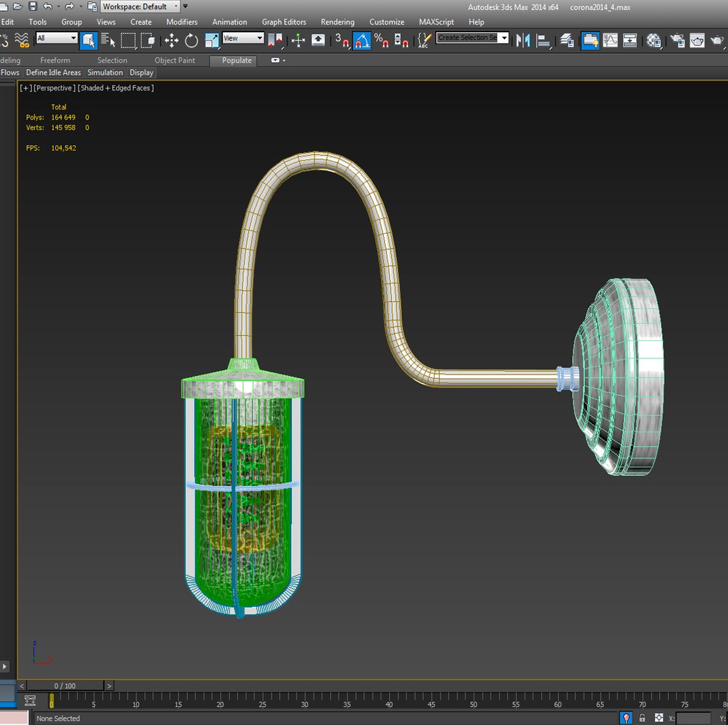Save the scene with the floppy disk icon
This screenshot has height=725, width=728.
point(32,7)
